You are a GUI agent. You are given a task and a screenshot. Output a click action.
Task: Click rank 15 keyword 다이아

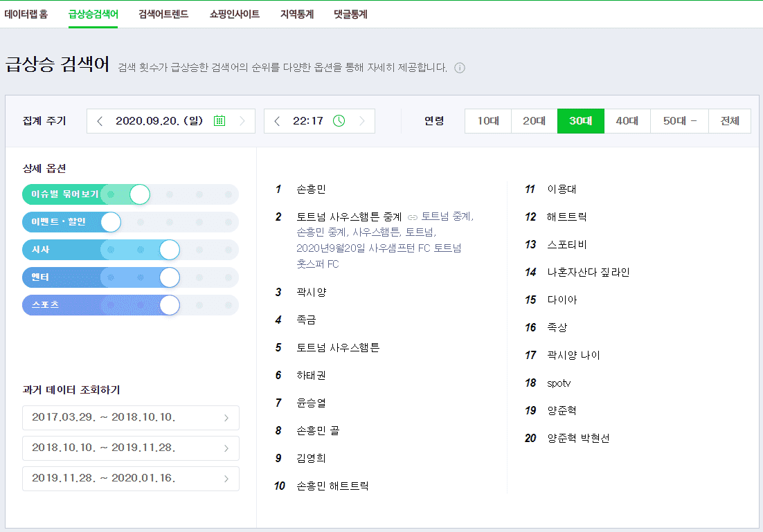point(562,300)
